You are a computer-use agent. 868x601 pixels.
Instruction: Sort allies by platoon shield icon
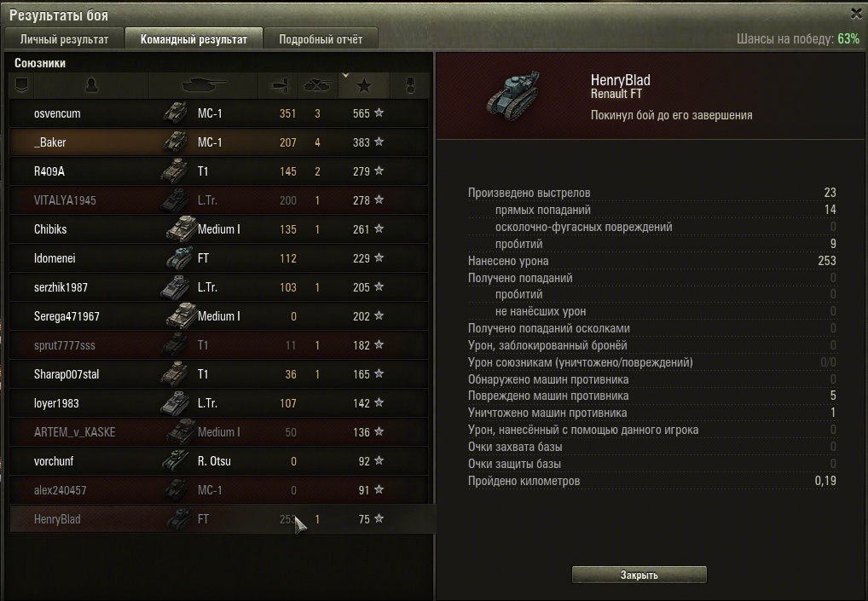pyautogui.click(x=21, y=86)
